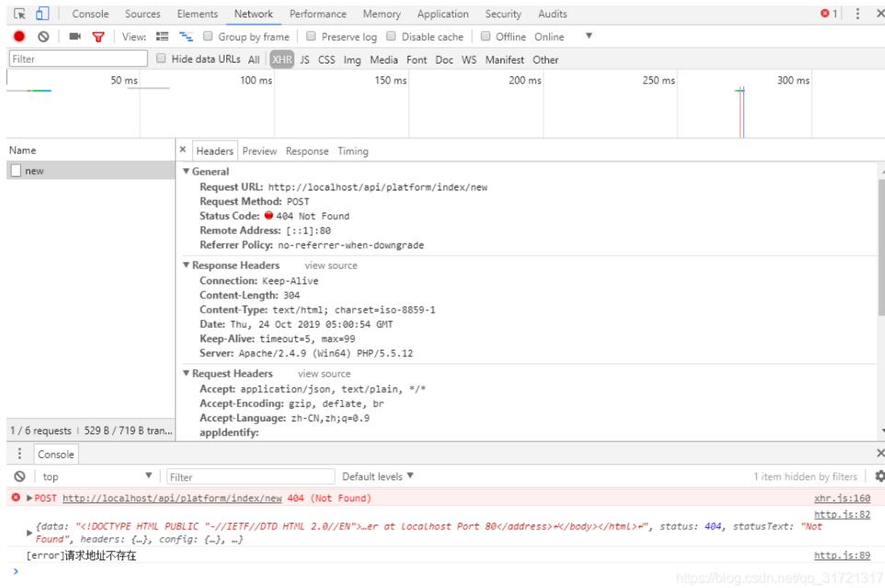Collapse the Response Headers section

click(187, 265)
